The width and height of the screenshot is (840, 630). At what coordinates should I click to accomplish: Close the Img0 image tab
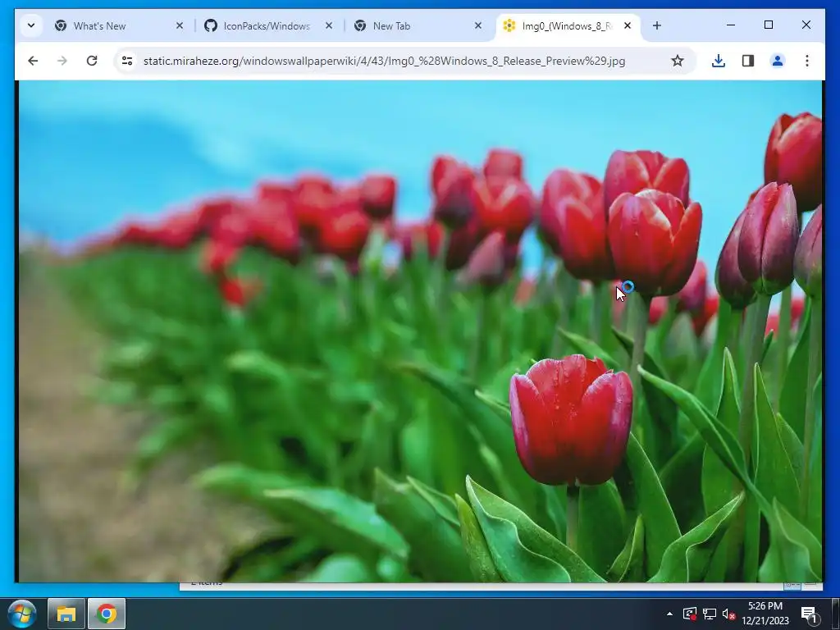pos(628,25)
